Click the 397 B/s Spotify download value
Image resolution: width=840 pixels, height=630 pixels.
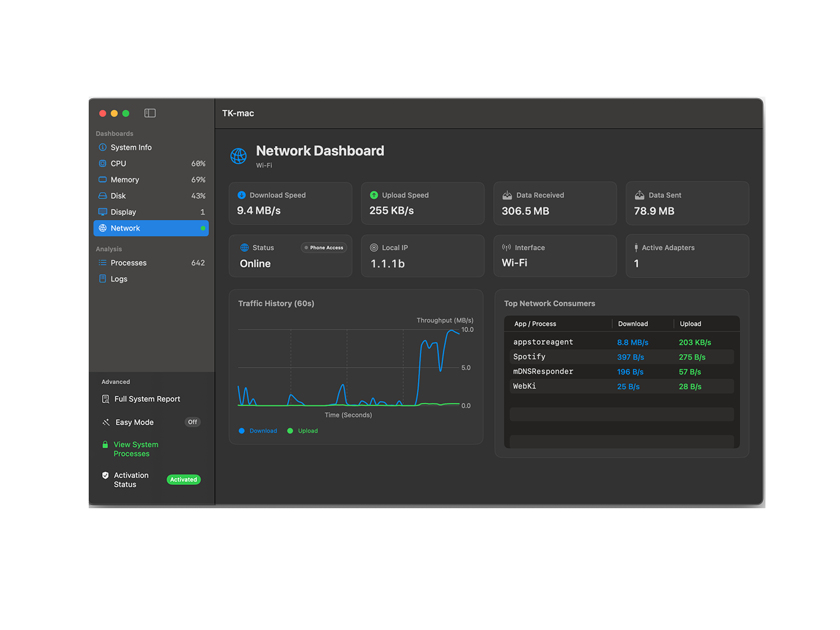(631, 357)
